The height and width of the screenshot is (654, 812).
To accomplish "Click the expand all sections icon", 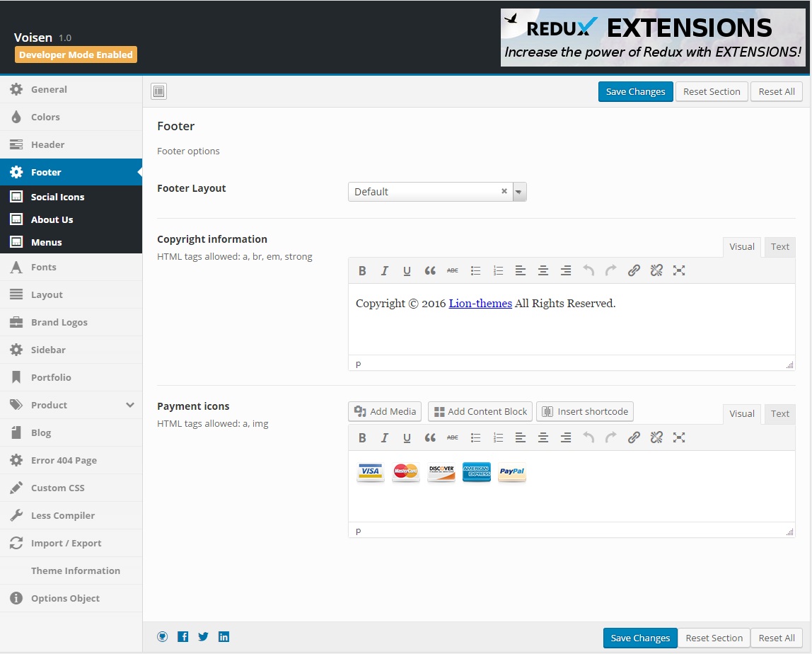I will coord(158,91).
